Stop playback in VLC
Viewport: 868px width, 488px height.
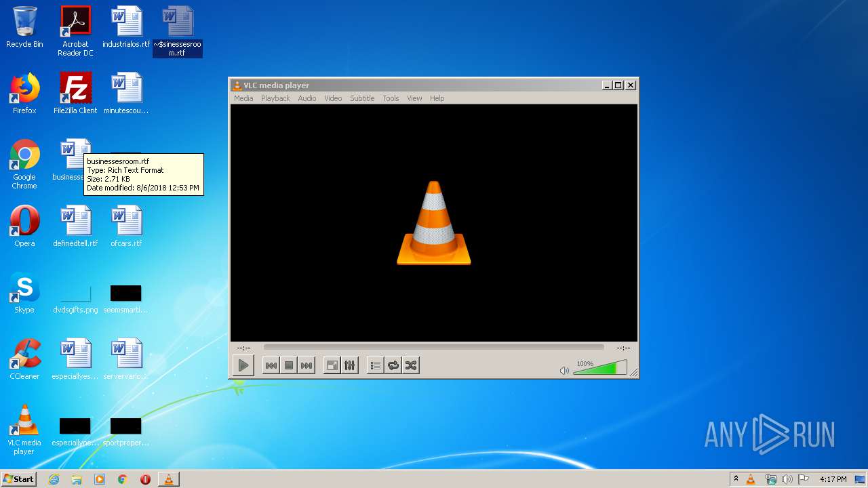[x=289, y=365]
